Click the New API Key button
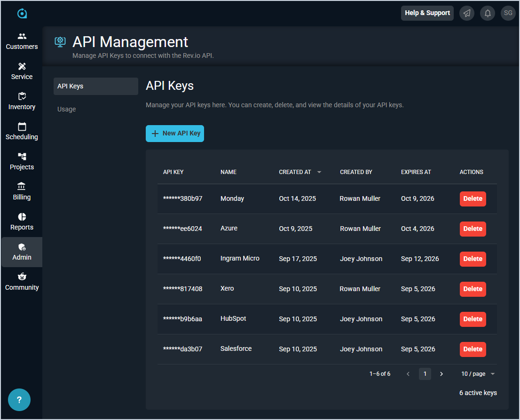 click(175, 134)
